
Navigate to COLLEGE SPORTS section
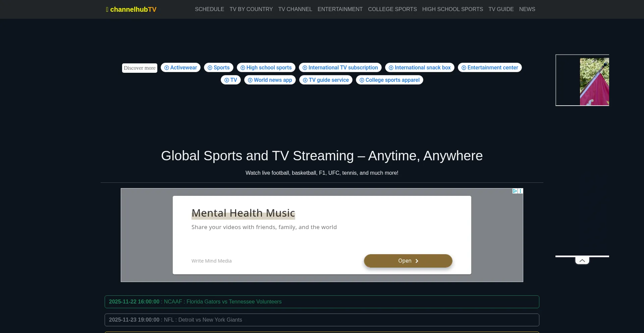[392, 9]
